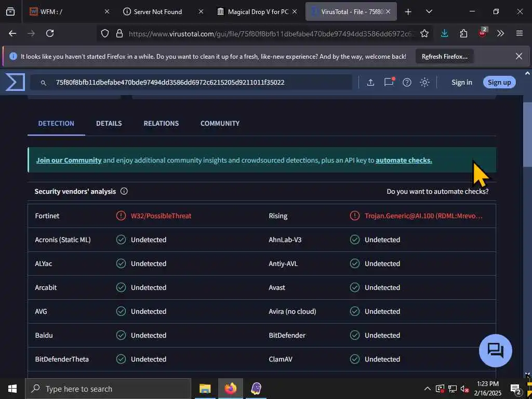Open File Explorer from the taskbar
This screenshot has width=532, height=399.
click(x=205, y=389)
